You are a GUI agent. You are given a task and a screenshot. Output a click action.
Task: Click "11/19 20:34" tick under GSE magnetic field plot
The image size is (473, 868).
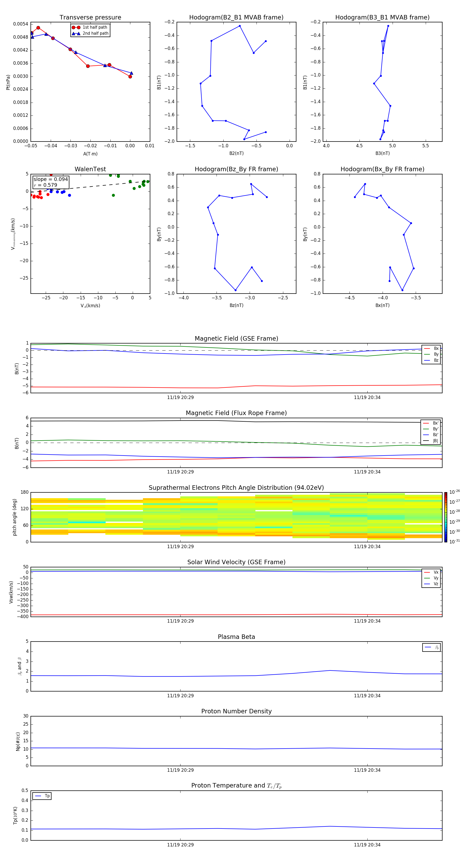tap(367, 397)
